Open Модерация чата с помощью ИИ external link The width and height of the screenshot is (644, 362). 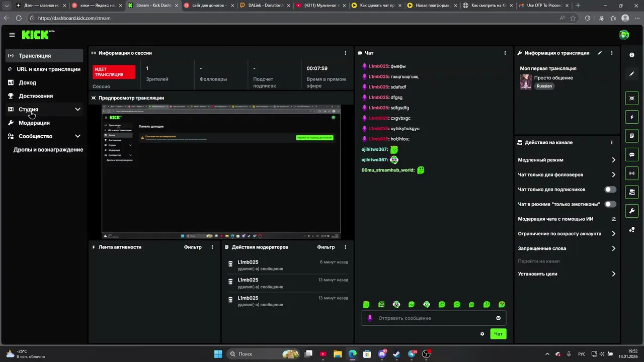[x=613, y=219]
